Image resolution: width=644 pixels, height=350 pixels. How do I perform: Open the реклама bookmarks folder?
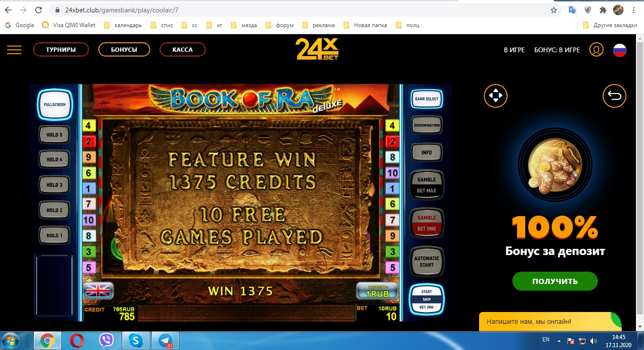point(318,25)
